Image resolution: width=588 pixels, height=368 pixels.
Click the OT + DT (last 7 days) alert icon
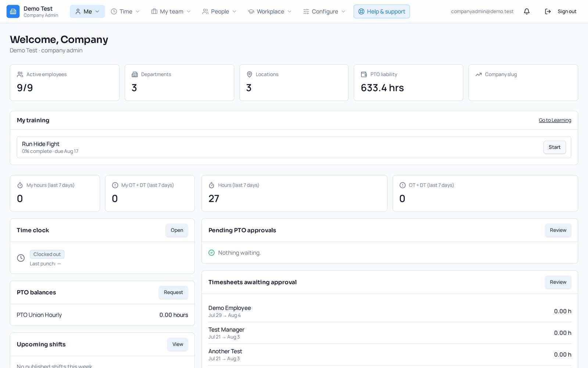tap(402, 185)
